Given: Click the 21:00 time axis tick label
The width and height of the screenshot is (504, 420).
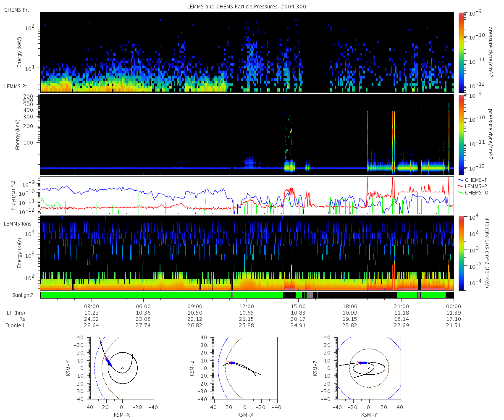Looking at the screenshot, I should pyautogui.click(x=402, y=307).
